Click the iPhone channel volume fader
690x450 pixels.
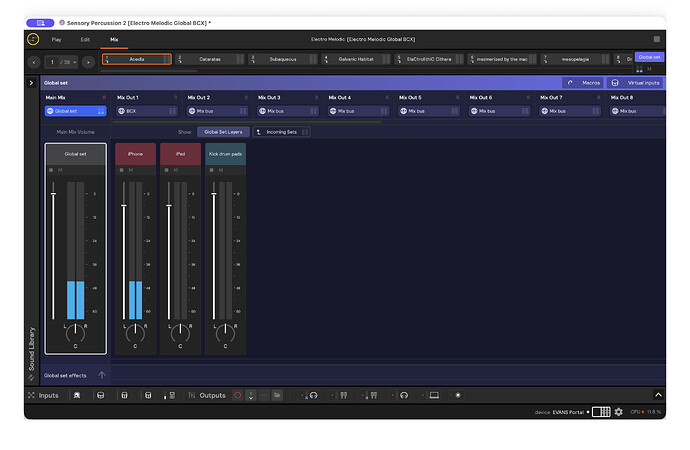click(124, 205)
